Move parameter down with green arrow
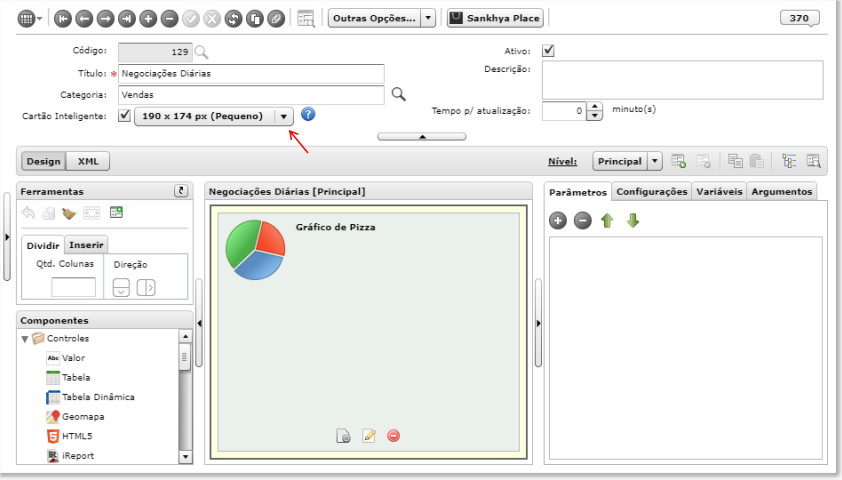 (x=633, y=220)
